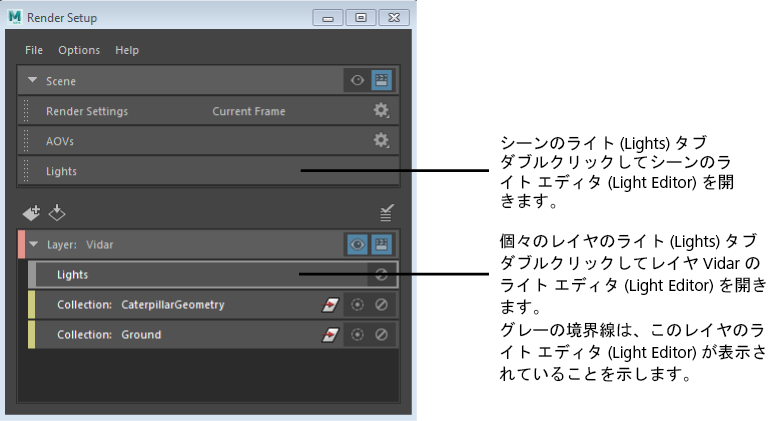Toggle Vidar layer visibility eye
This screenshot has width=778, height=421.
(x=357, y=244)
